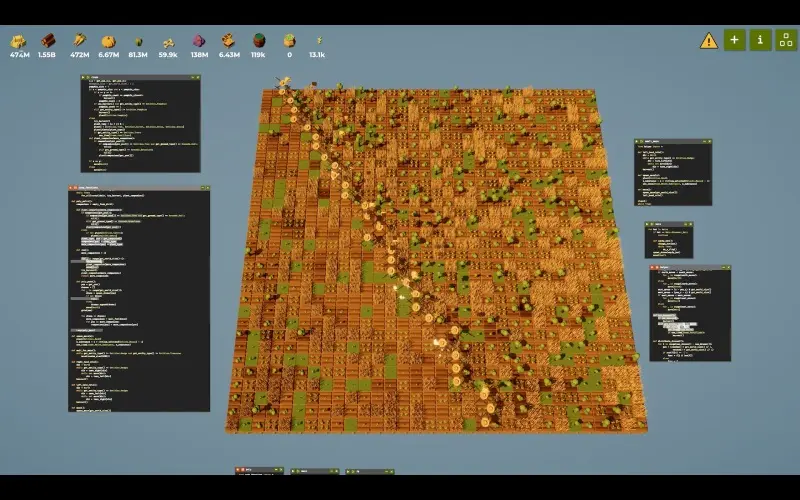The height and width of the screenshot is (500, 800).
Task: Select the title bar of the top-left code window
Action: tap(140, 77)
